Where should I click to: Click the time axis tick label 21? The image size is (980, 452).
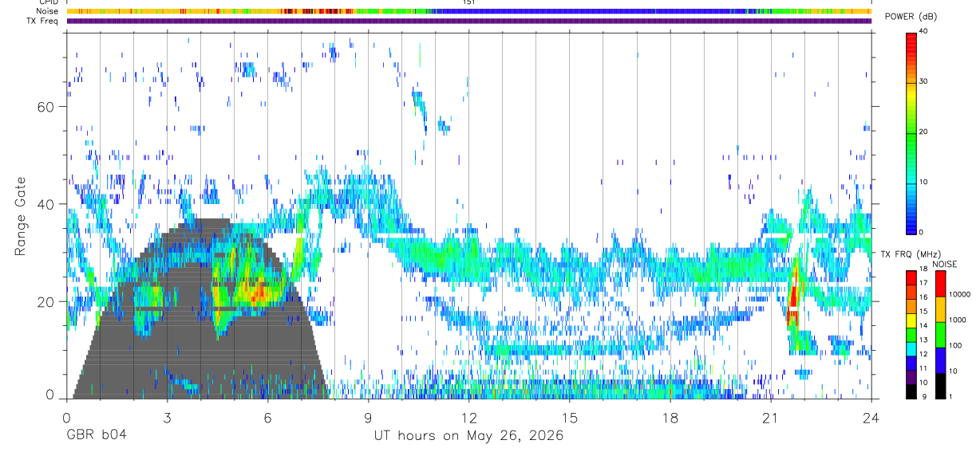pyautogui.click(x=770, y=418)
